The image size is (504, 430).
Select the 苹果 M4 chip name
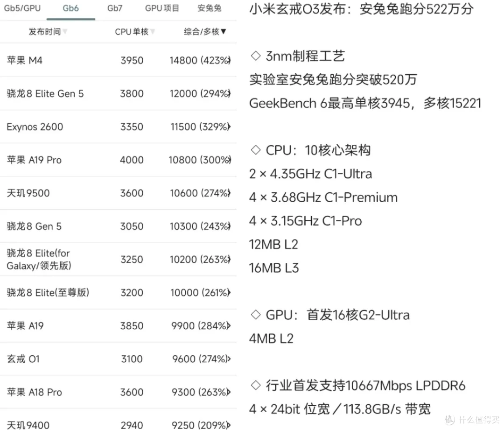click(x=24, y=61)
